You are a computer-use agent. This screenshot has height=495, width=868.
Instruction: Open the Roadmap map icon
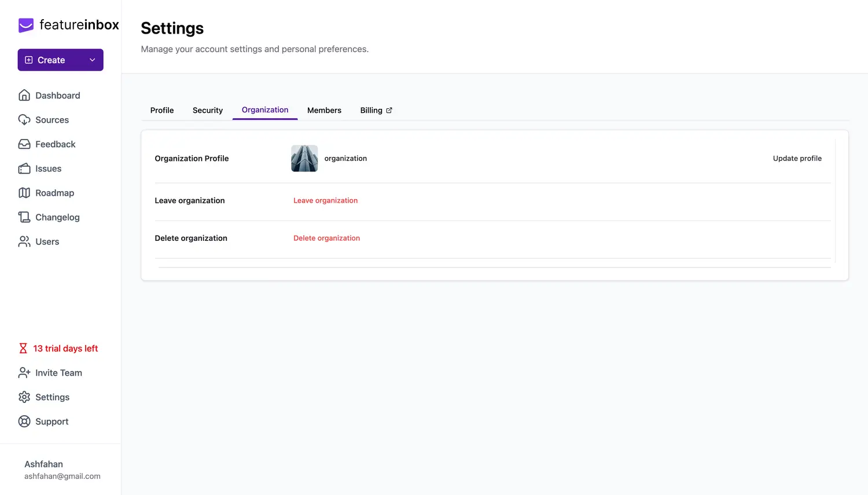click(x=24, y=193)
